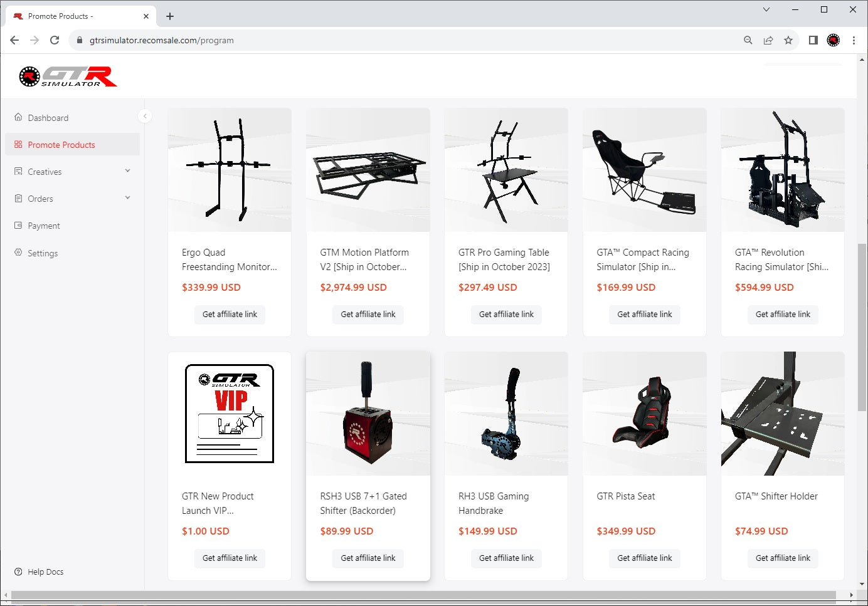Click the Dashboard home icon in sidebar

[x=18, y=117]
